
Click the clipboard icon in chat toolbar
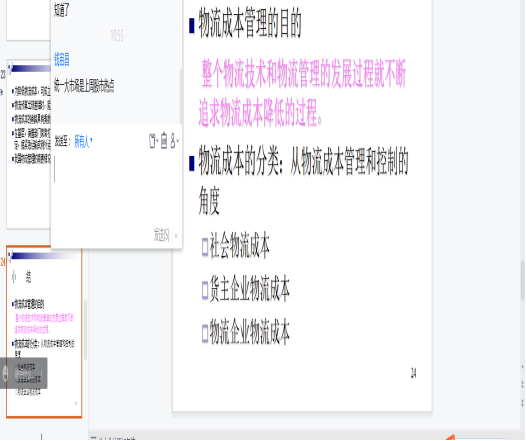tap(164, 141)
